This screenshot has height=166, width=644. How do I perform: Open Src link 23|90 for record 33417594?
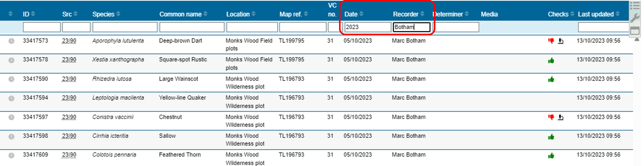pyautogui.click(x=69, y=98)
